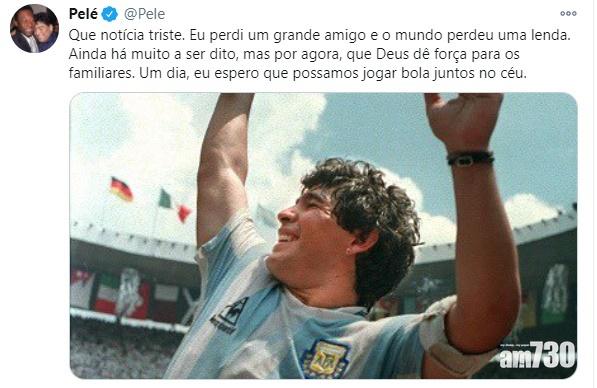This screenshot has height=388, width=597.
Task: Open Pelé's round profile avatar
Action: (x=34, y=29)
